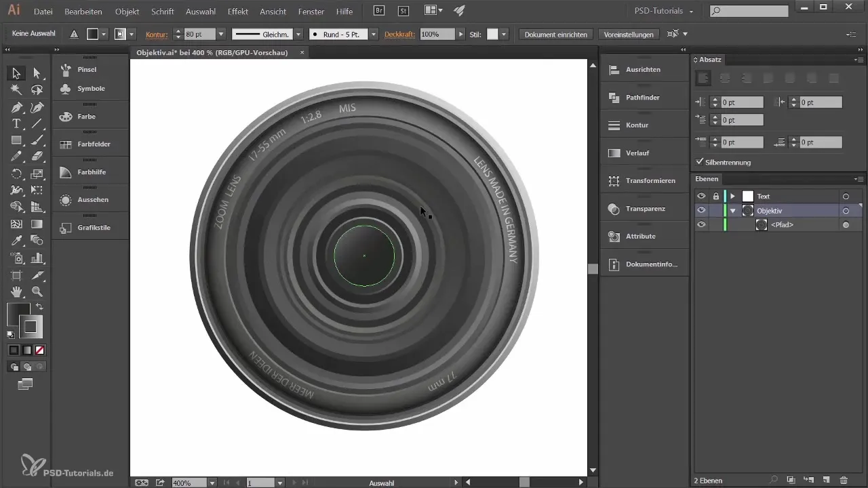This screenshot has width=868, height=488.
Task: Unlock the Text layer
Action: (715, 197)
